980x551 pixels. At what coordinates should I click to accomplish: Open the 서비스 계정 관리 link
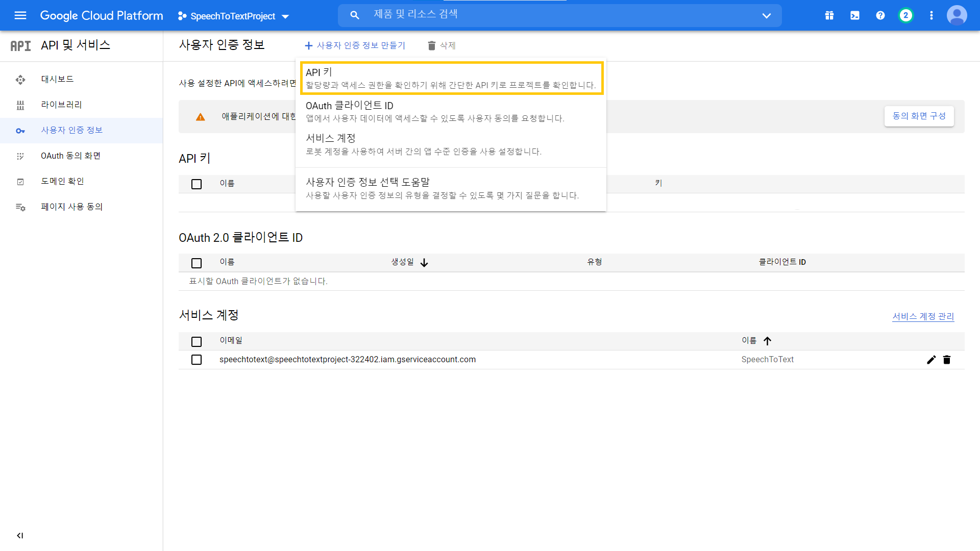coord(923,317)
